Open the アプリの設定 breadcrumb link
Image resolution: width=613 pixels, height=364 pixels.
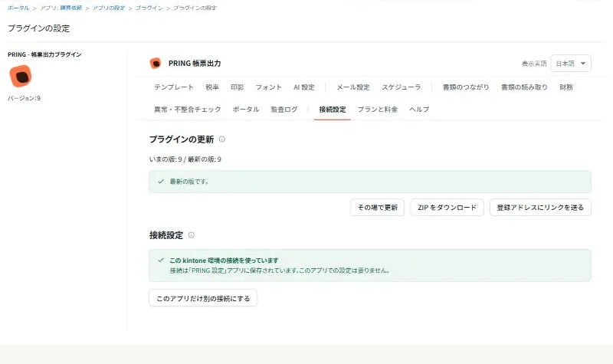point(109,8)
